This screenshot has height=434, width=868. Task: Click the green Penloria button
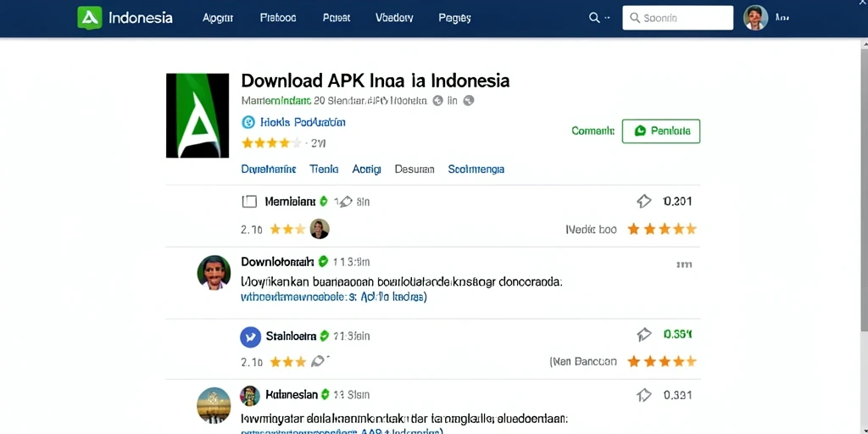[661, 131]
